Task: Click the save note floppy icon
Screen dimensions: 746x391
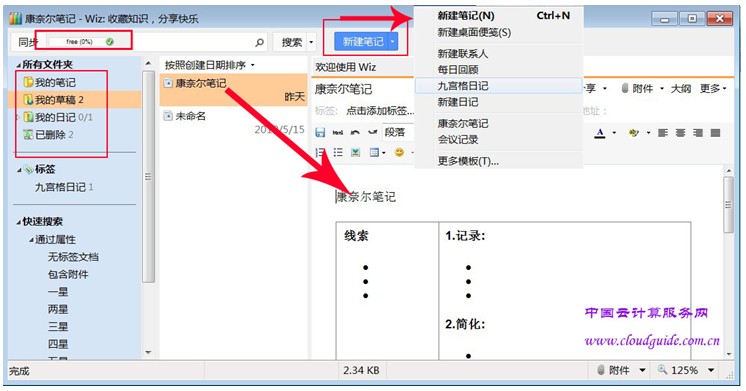Action: click(x=320, y=133)
